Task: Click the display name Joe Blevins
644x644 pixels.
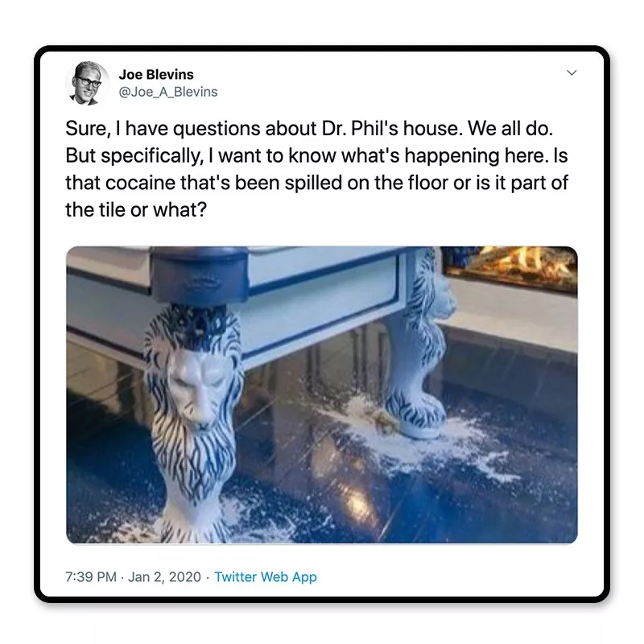Action: tap(156, 75)
